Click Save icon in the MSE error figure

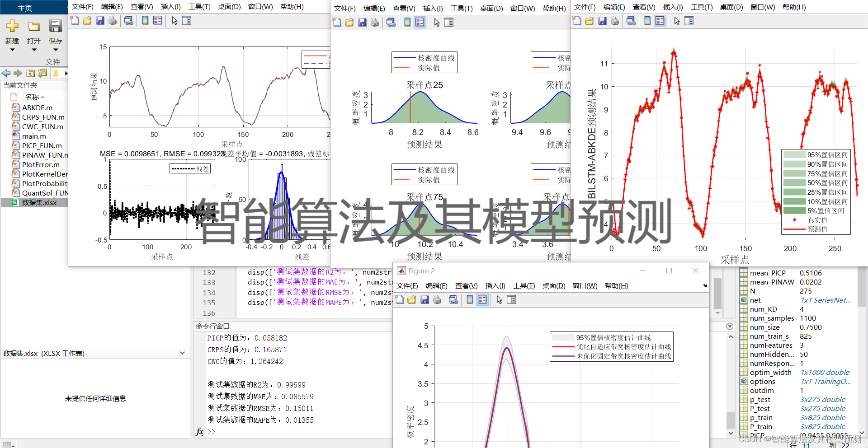(x=100, y=20)
